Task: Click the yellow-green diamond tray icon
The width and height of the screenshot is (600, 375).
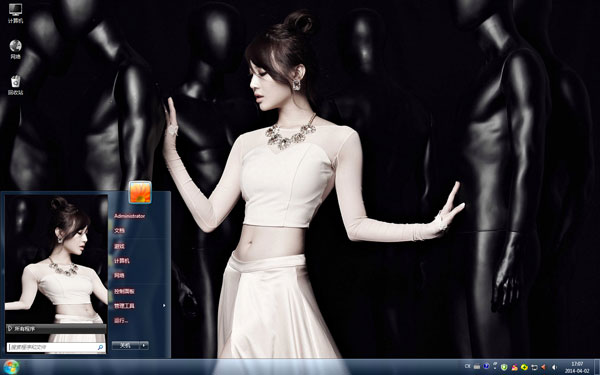Action: coord(524,367)
